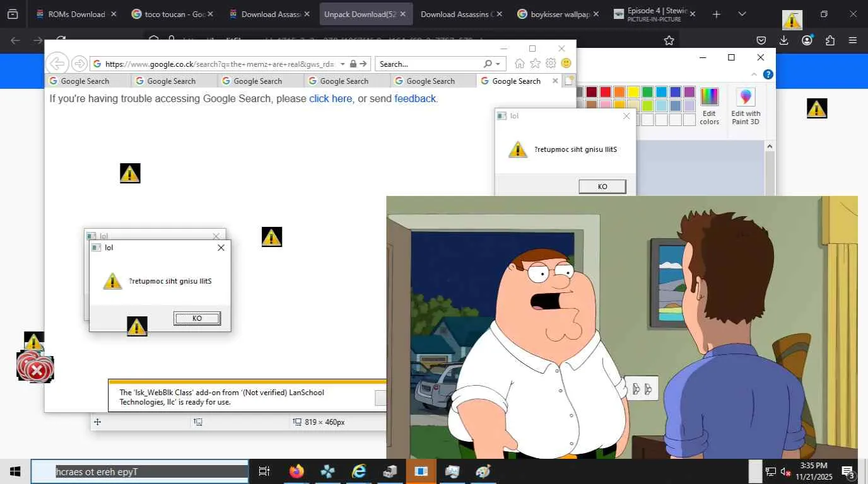868x484 pixels.
Task: Open Internet Explorer tools gear
Action: pos(551,64)
